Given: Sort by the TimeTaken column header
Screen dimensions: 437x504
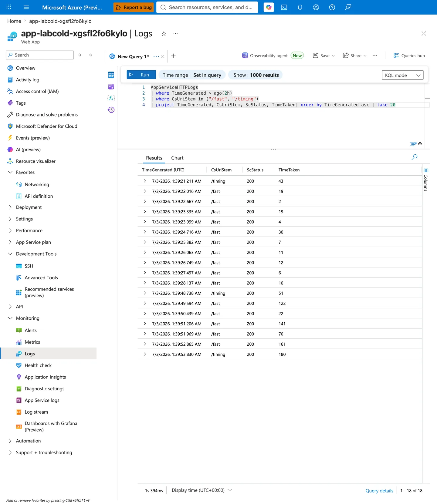Looking at the screenshot, I should click(x=289, y=170).
